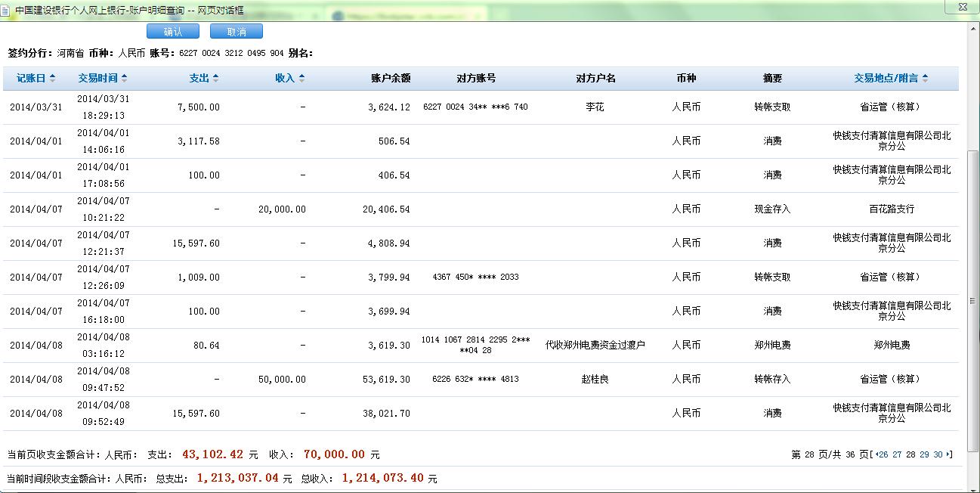
Task: Sort by 记账日 column arrow icon
Action: [52, 79]
